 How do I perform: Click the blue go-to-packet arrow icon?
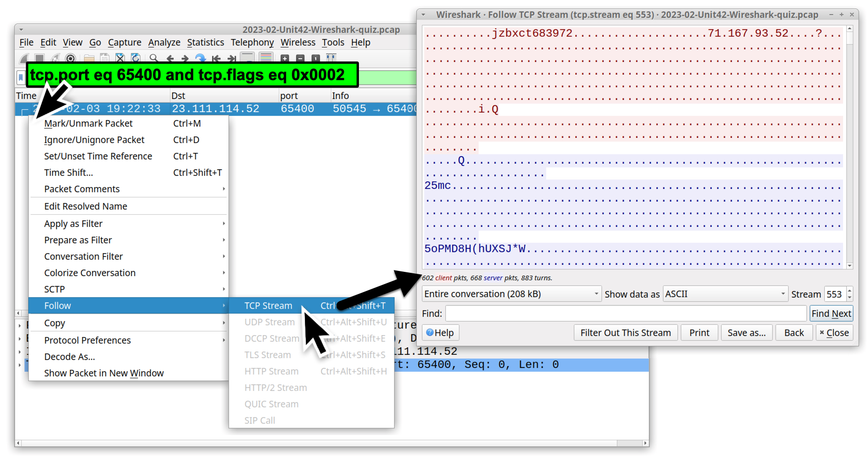tap(200, 58)
